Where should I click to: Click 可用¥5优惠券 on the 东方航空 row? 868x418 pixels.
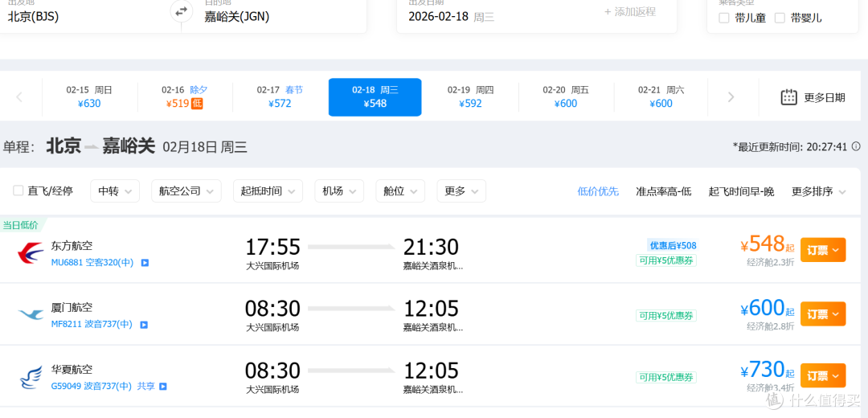[666, 260]
